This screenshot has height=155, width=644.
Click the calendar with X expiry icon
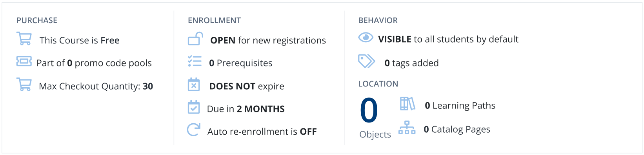coord(194,84)
